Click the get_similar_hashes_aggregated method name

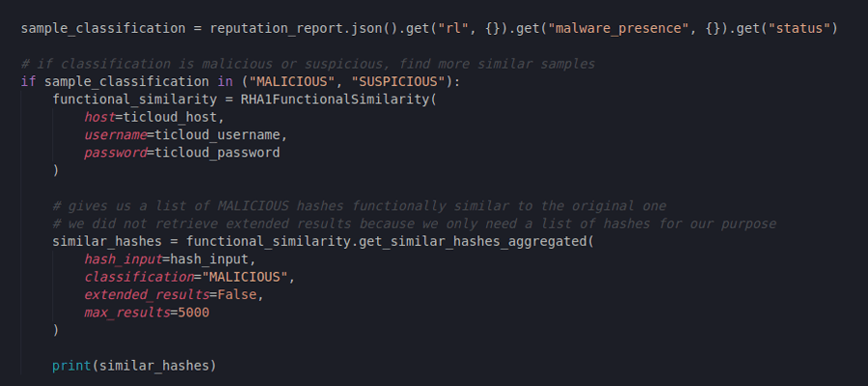478,241
